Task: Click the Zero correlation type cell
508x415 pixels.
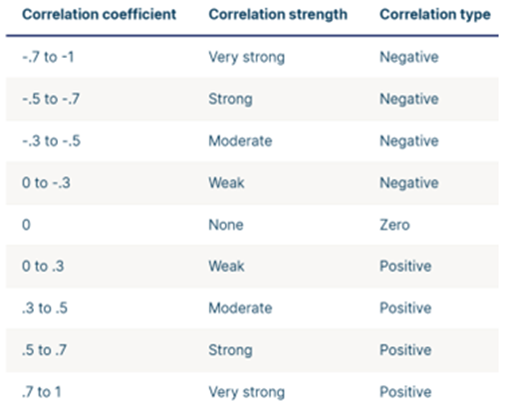Action: [x=395, y=225]
